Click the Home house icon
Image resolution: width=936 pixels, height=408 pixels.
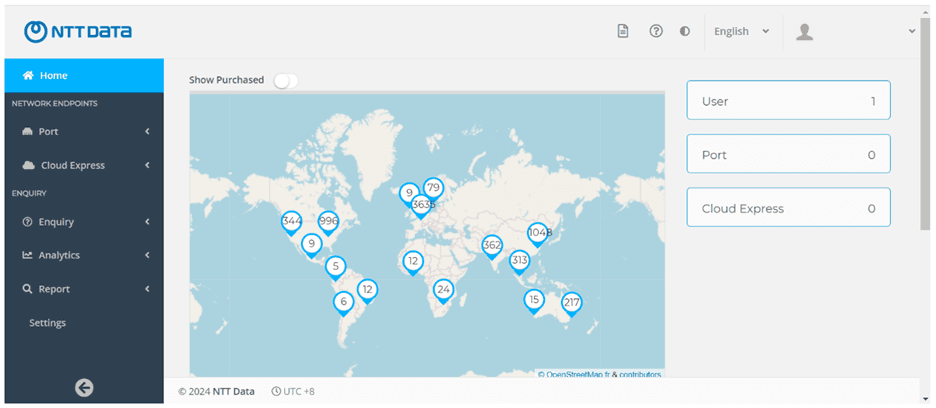[28, 76]
